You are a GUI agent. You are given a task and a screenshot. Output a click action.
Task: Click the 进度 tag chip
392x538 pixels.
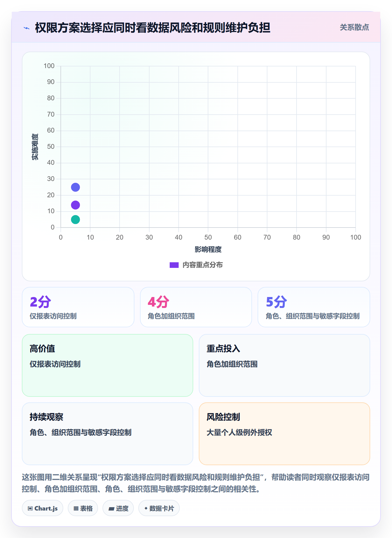tap(118, 508)
